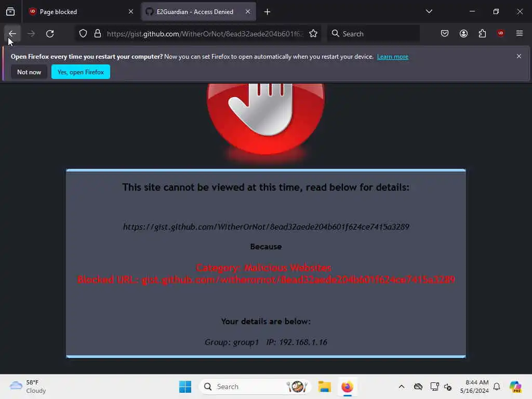Image resolution: width=532 pixels, height=399 pixels.
Task: Minimize the Firefox window
Action: coord(472,11)
